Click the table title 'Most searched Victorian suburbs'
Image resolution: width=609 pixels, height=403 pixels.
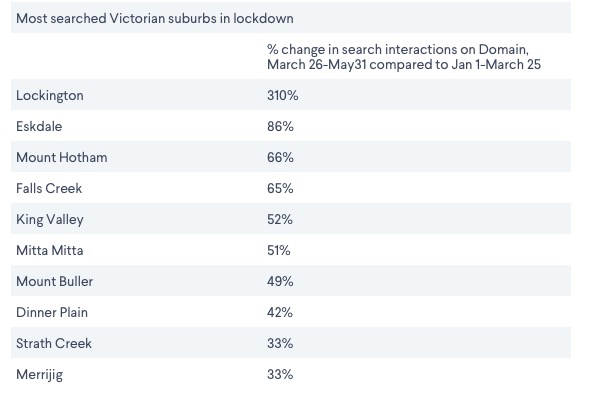[x=155, y=18]
